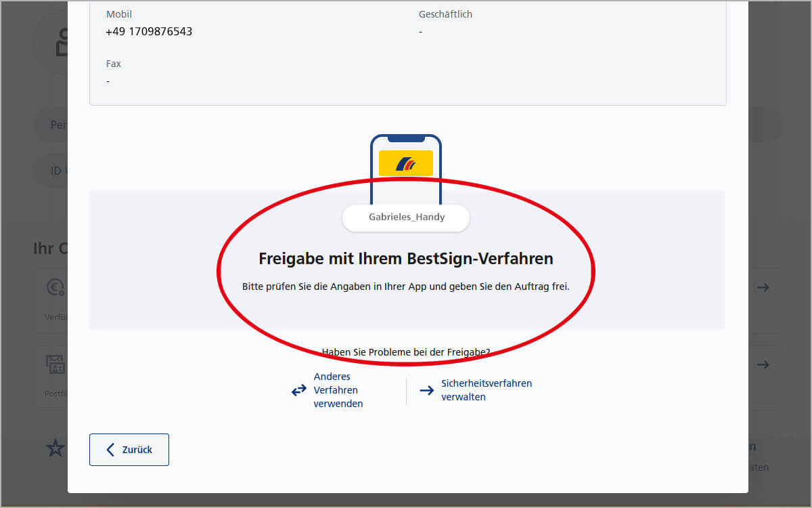Viewport: 812px width, 508px height.
Task: Click the Mobil field label
Action: pyautogui.click(x=119, y=14)
